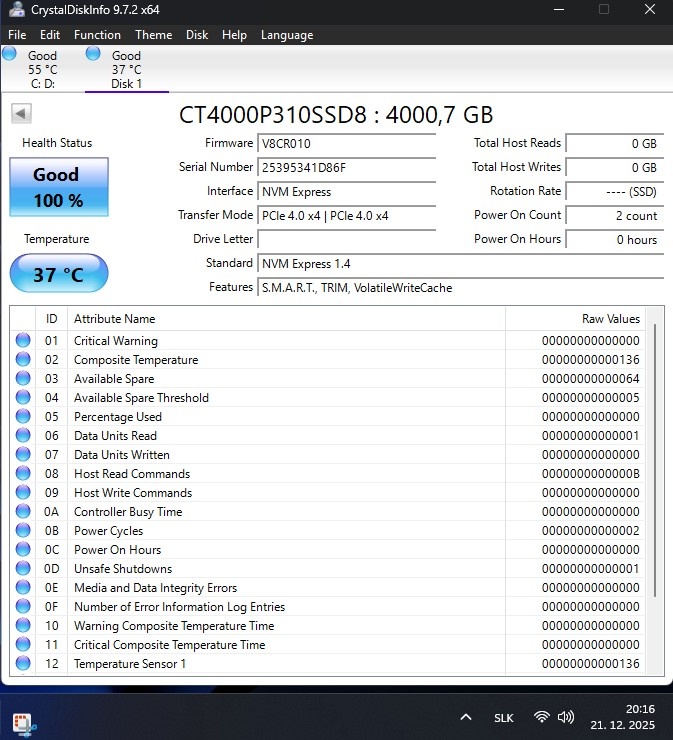673x740 pixels.
Task: Click the Serial Number field
Action: point(346,168)
